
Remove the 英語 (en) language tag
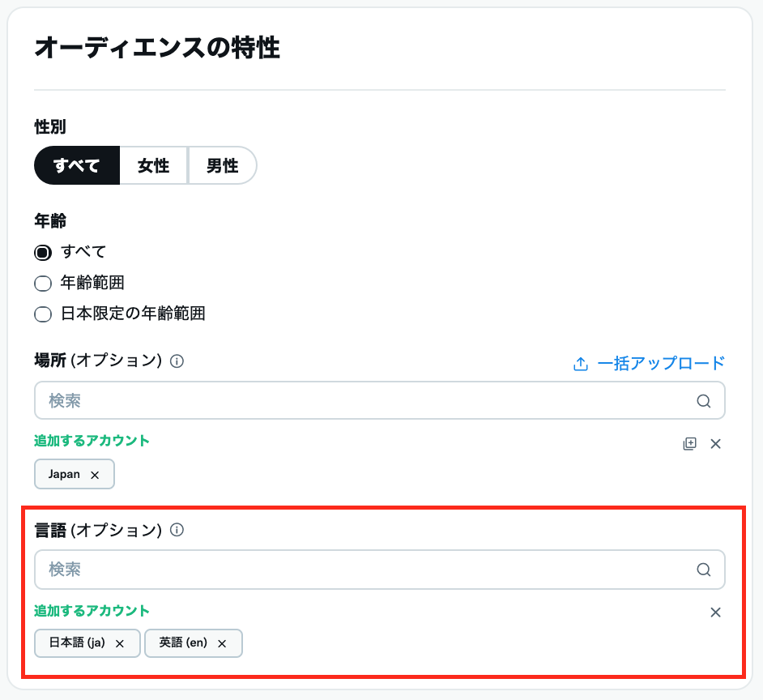222,643
